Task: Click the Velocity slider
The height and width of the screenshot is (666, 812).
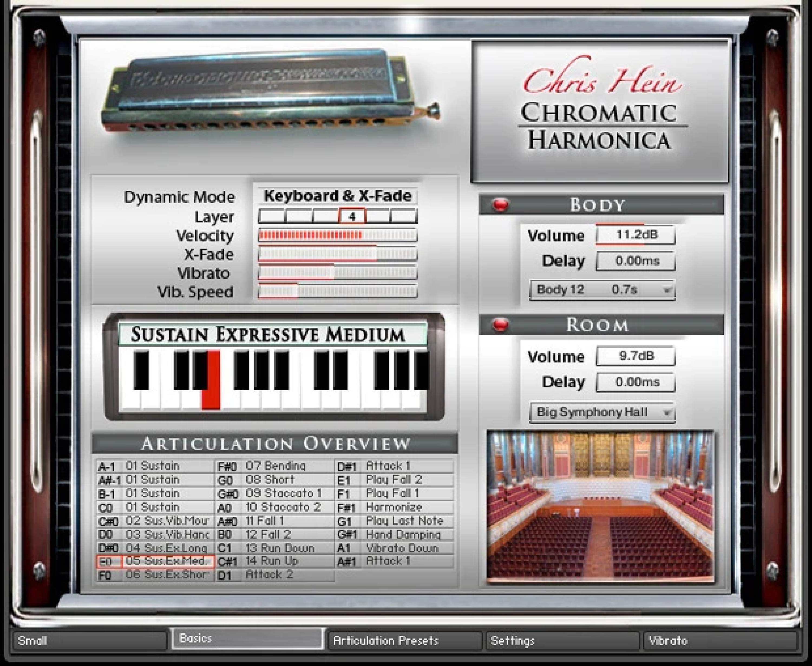Action: click(x=338, y=235)
